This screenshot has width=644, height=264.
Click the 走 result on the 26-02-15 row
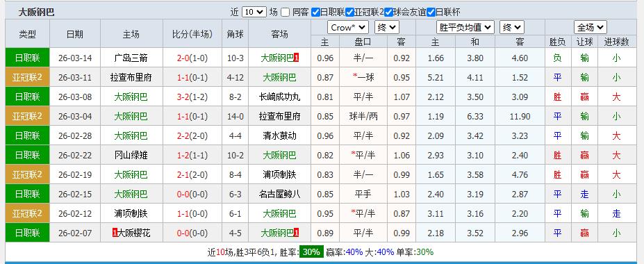(x=584, y=195)
